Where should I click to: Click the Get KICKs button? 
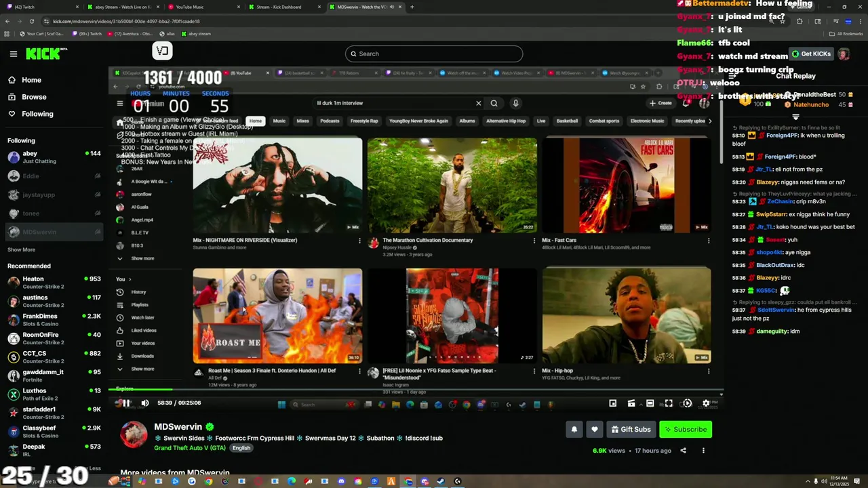pos(811,54)
